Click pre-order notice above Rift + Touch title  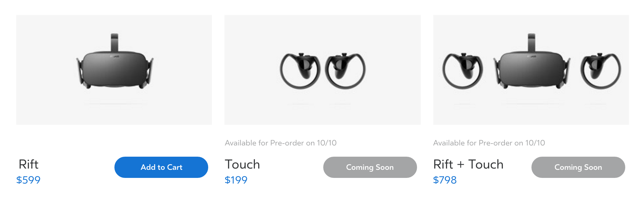tap(489, 143)
